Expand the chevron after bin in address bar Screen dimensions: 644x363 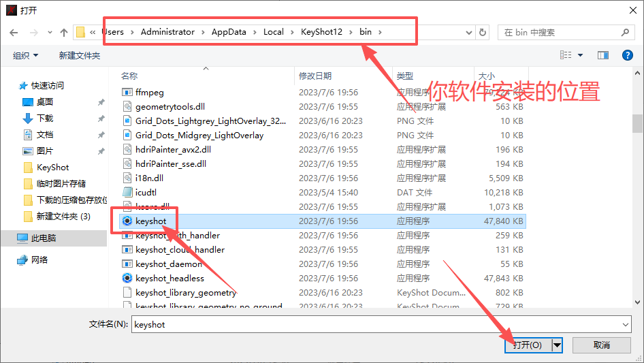coord(380,32)
